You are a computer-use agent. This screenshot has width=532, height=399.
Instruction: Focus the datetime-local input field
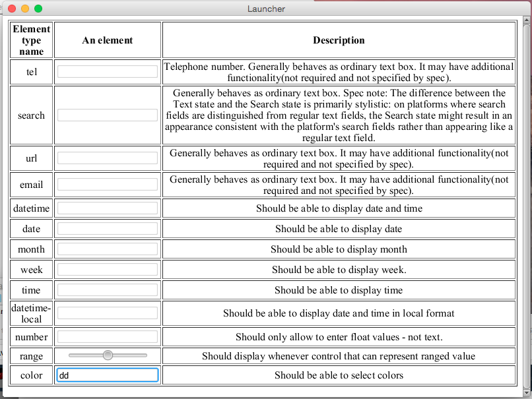tap(108, 313)
